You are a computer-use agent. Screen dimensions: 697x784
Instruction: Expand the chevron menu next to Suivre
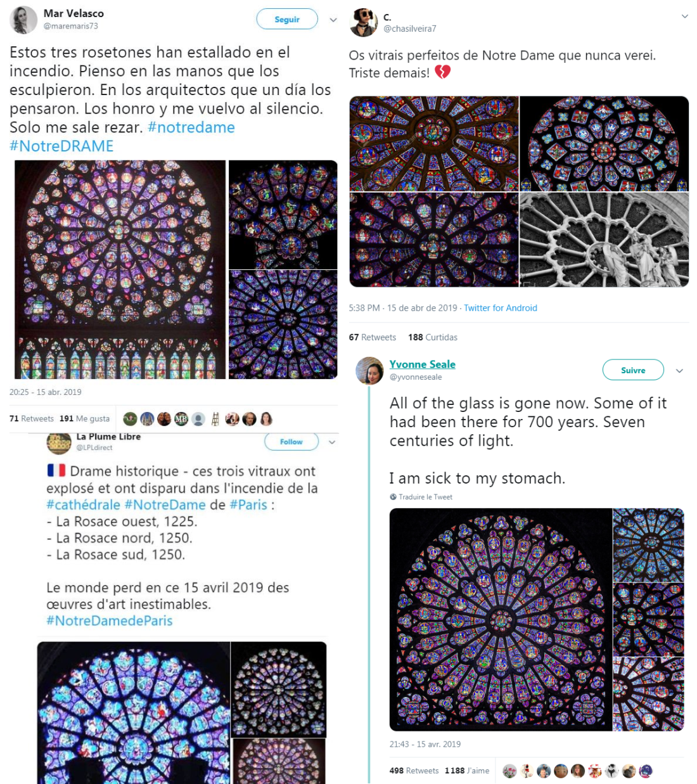[x=679, y=371]
